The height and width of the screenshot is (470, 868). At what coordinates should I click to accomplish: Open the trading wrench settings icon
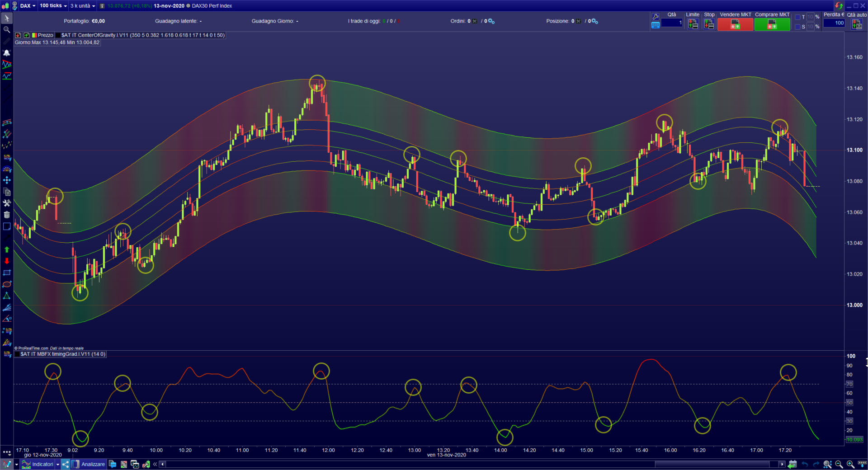(656, 17)
